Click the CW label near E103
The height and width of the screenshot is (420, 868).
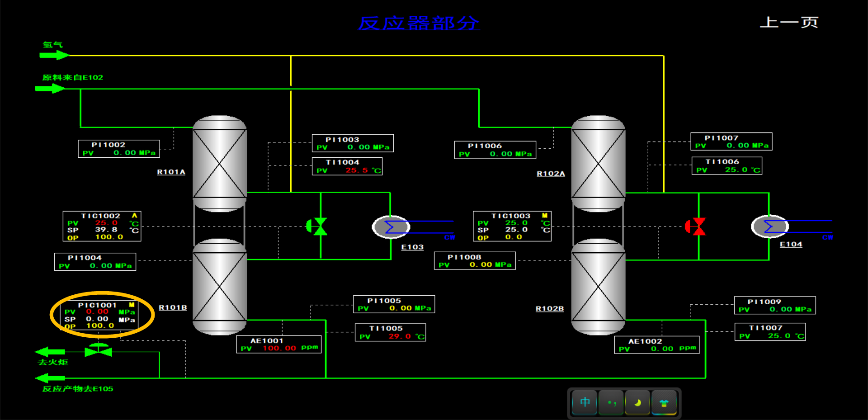(x=449, y=237)
